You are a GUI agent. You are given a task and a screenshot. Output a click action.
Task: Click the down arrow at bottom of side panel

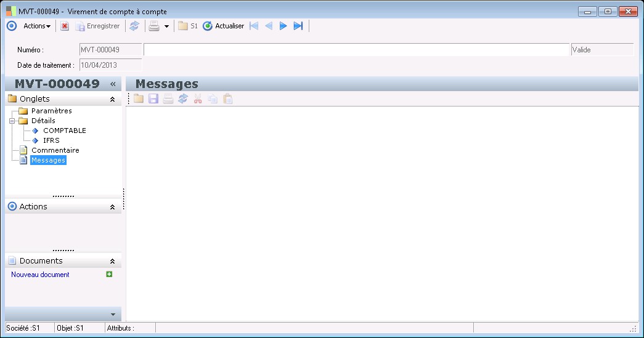point(113,315)
